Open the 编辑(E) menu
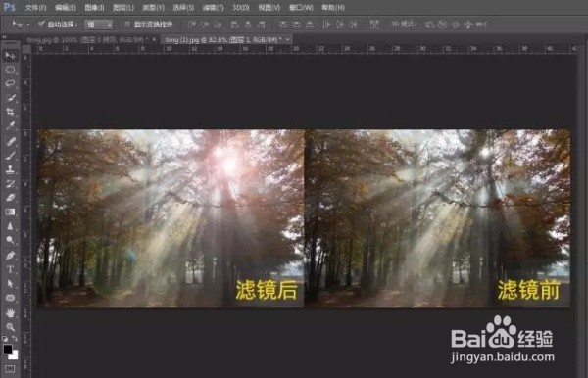Viewport: 588px width, 378px height. click(66, 7)
